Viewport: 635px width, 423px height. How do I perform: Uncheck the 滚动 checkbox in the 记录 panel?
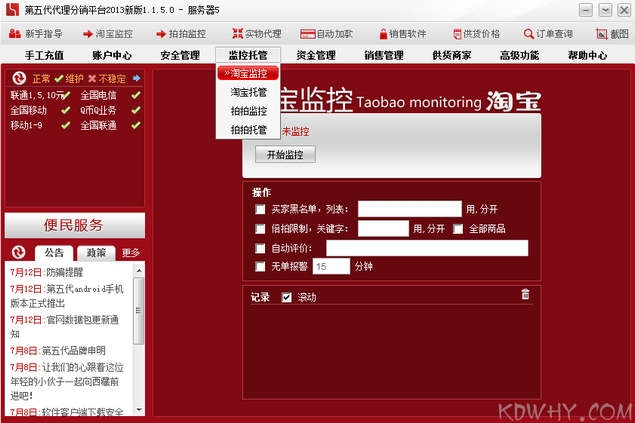(x=287, y=297)
